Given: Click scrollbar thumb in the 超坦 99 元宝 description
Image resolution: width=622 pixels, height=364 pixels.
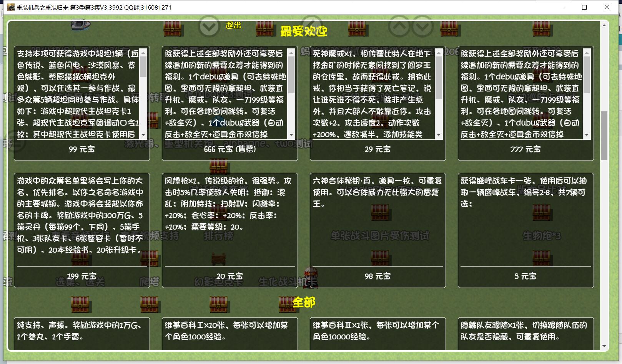Looking at the screenshot, I should pos(143,67).
